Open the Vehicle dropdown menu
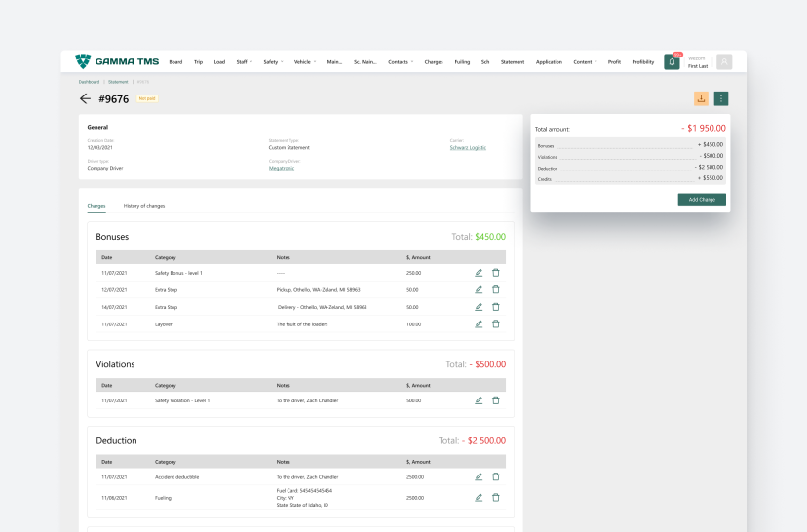Screen dimensions: 807x532 click(x=304, y=62)
